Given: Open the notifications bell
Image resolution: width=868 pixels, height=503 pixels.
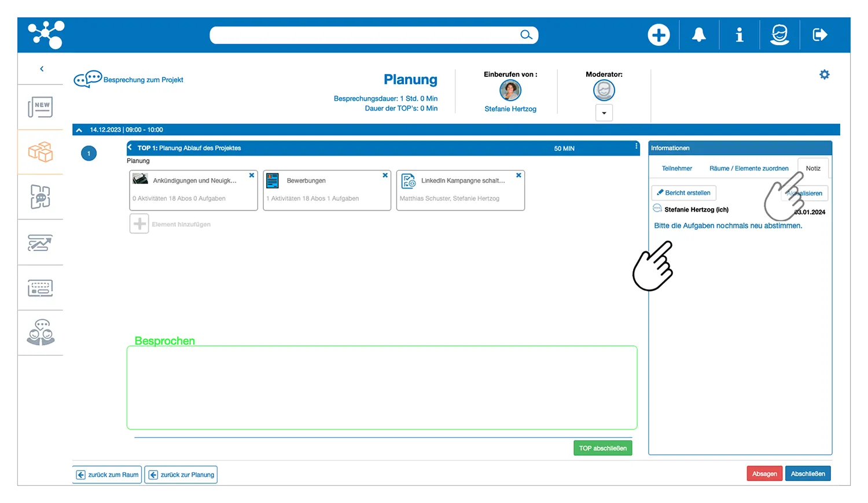Looking at the screenshot, I should coord(699,35).
